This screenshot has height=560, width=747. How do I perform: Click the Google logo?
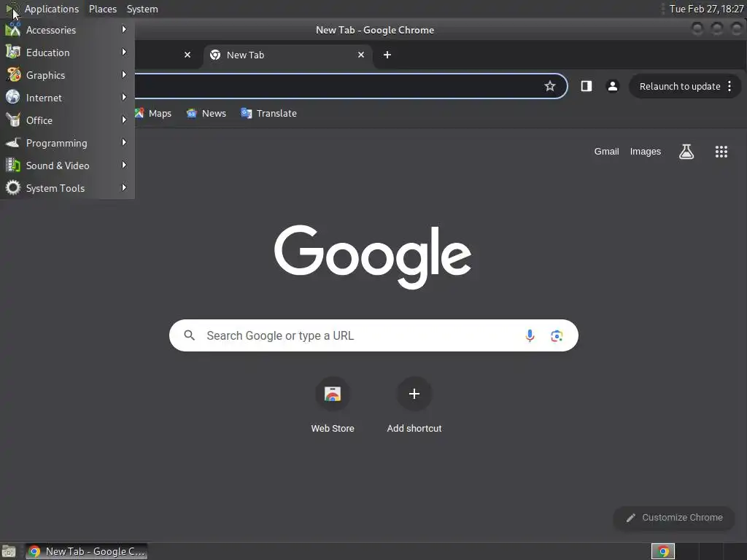(x=373, y=256)
